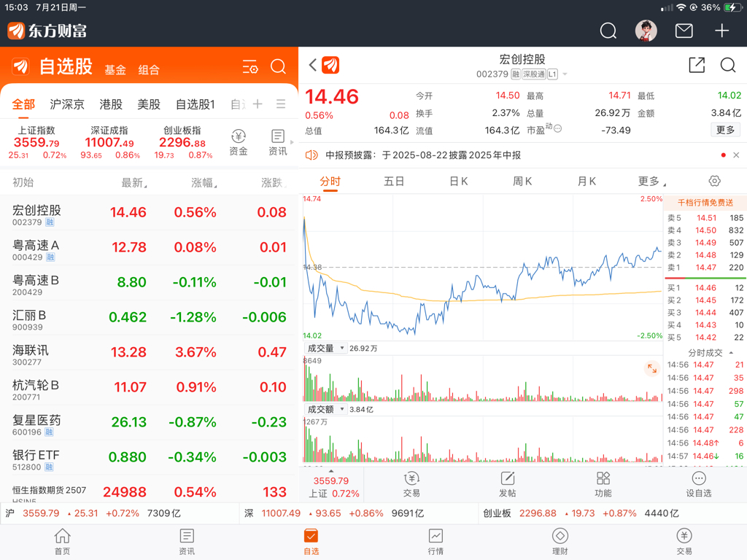This screenshot has width=747, height=560.
Task: Open the 上证指数 index card
Action: [37, 142]
